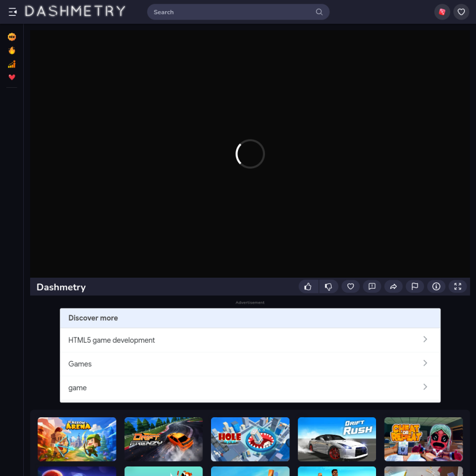Open Drift Rush game thumbnail
The image size is (476, 476).
click(x=337, y=440)
